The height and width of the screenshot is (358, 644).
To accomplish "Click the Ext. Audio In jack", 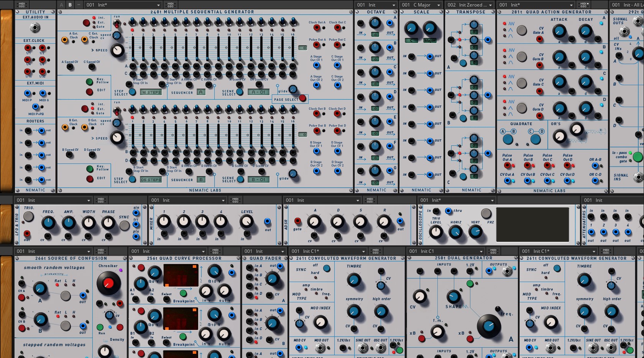I will pos(35,28).
